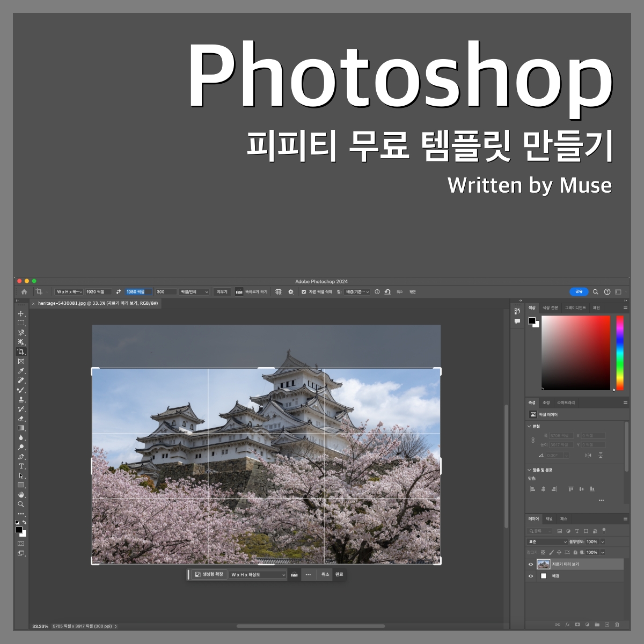Screen dimensions: 644x644
Task: Open the W x H x 해상도 dropdown in contextual bar
Action: click(258, 575)
